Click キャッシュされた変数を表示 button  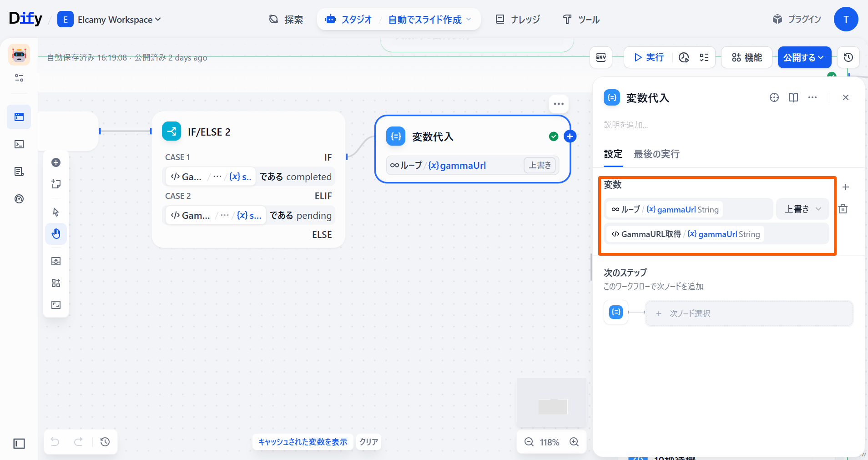[303, 442]
